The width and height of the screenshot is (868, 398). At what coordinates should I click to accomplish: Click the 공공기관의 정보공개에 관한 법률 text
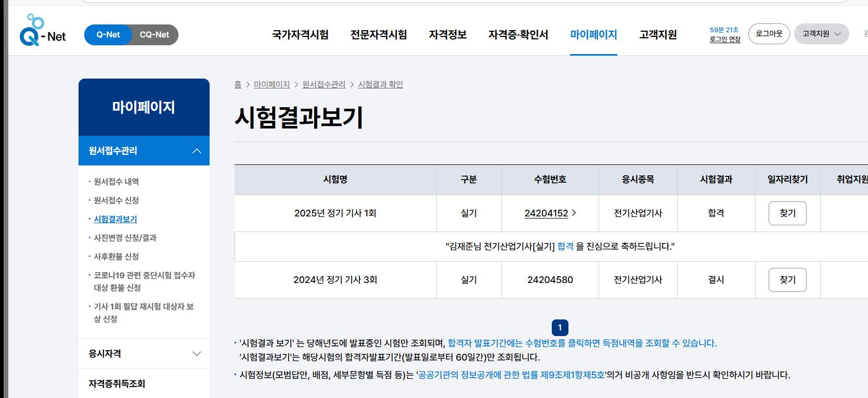[x=511, y=375]
